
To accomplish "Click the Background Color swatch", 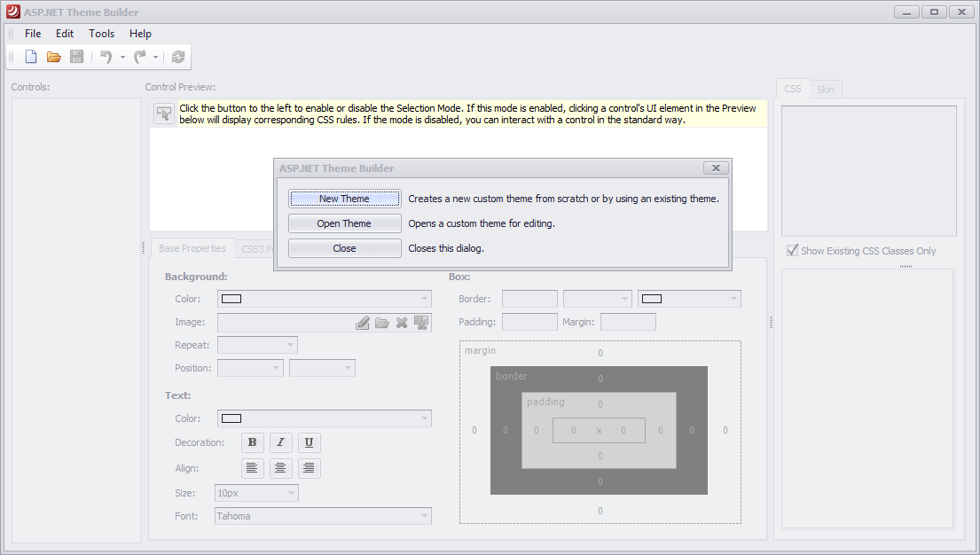I will [231, 299].
